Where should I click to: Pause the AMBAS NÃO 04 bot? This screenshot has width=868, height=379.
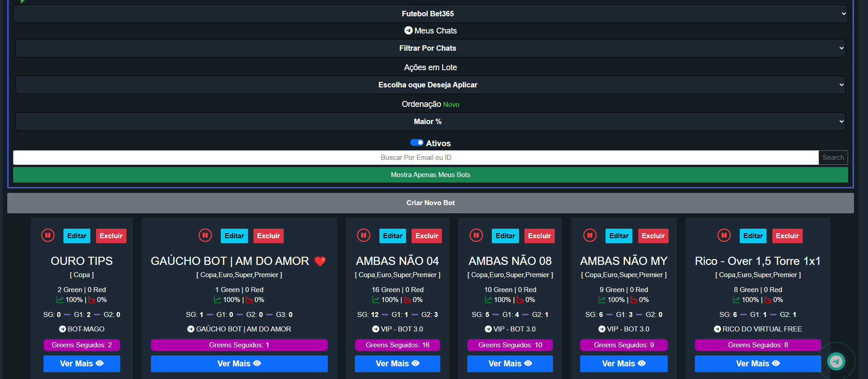click(364, 235)
